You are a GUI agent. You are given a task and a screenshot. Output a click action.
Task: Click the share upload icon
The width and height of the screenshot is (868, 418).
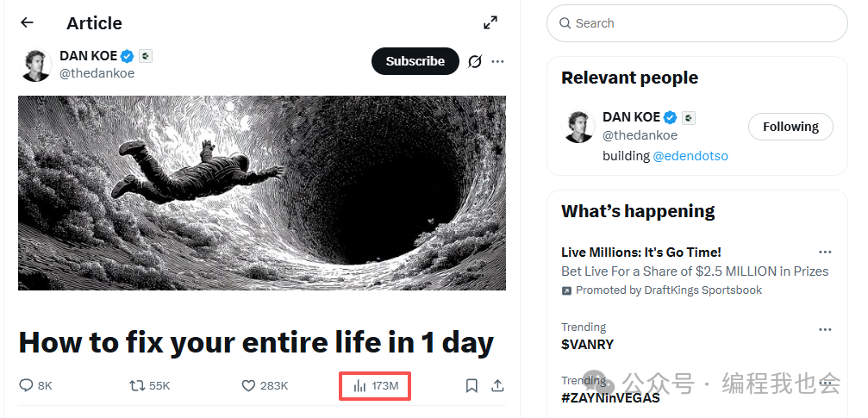tap(497, 385)
